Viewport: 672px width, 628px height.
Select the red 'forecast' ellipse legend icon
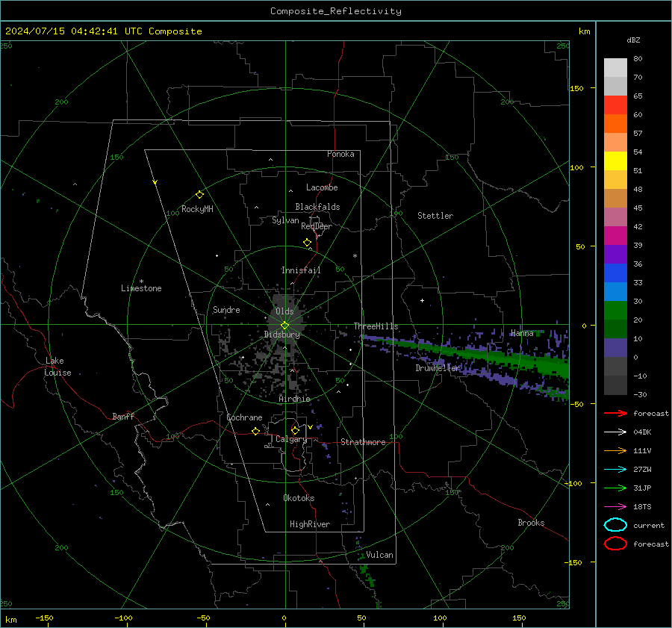click(x=615, y=544)
